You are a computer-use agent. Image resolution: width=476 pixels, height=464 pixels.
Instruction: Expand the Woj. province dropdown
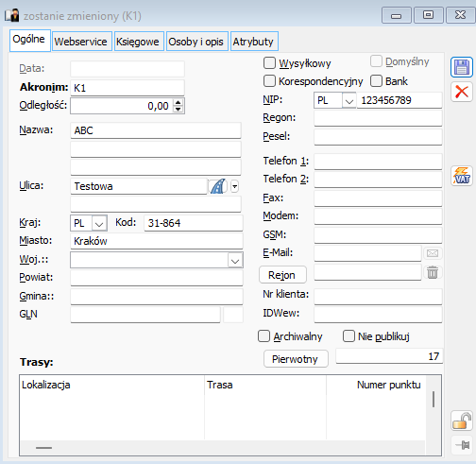pos(235,261)
